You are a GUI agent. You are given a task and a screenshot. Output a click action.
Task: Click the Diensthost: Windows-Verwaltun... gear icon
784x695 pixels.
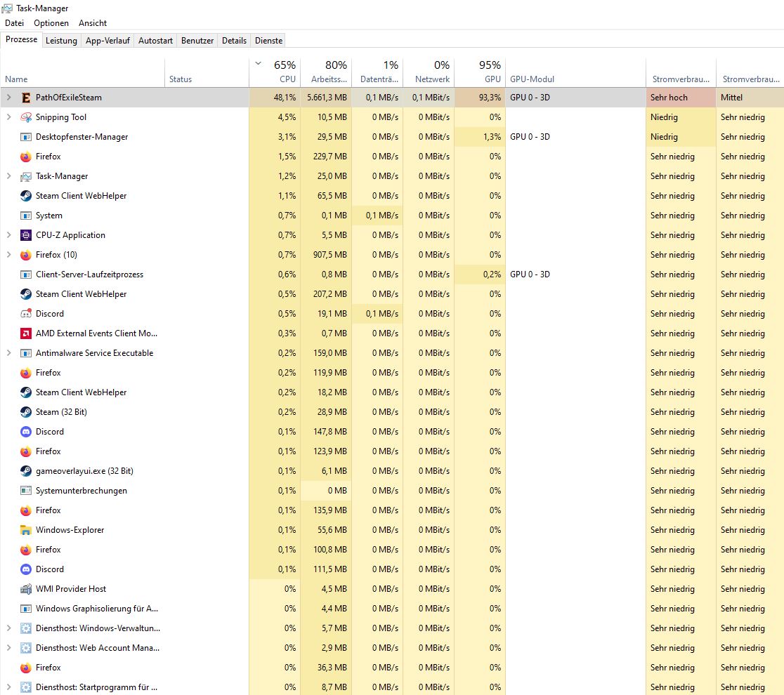26,628
